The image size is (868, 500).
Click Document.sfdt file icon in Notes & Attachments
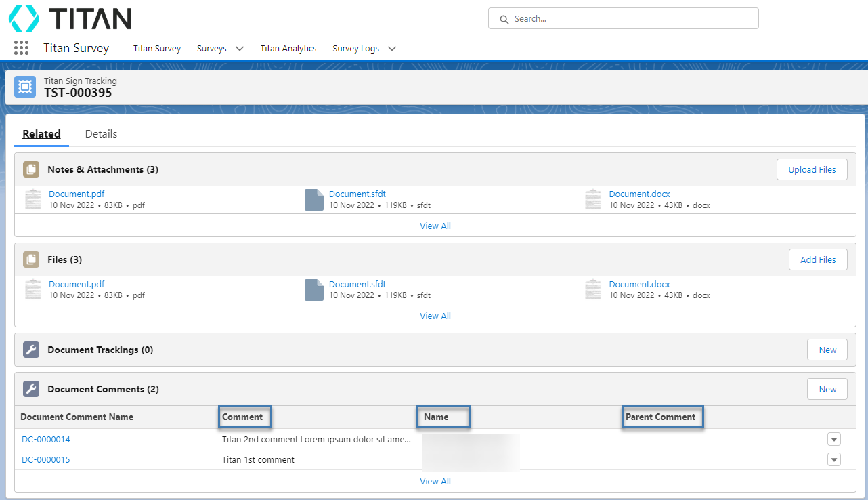point(314,200)
